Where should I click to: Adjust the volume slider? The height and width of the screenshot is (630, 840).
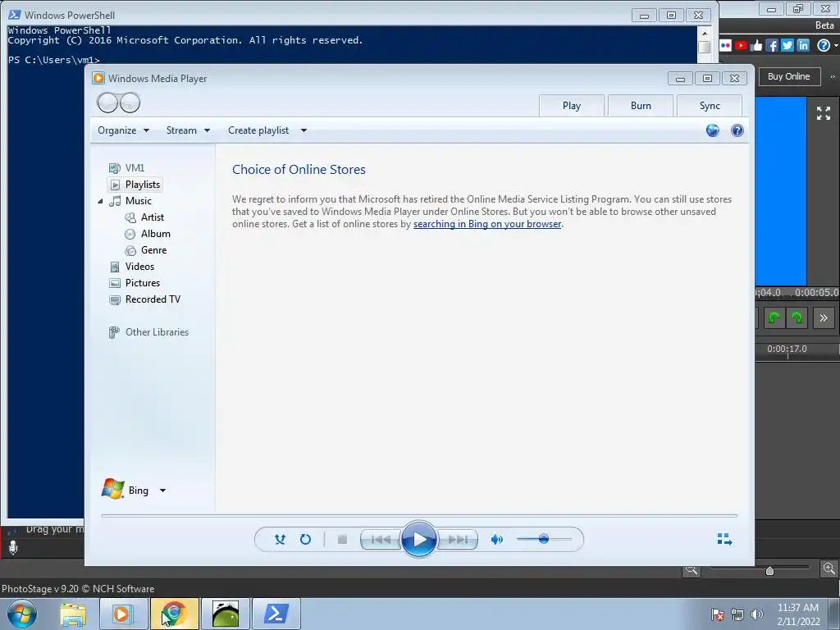pyautogui.click(x=544, y=539)
